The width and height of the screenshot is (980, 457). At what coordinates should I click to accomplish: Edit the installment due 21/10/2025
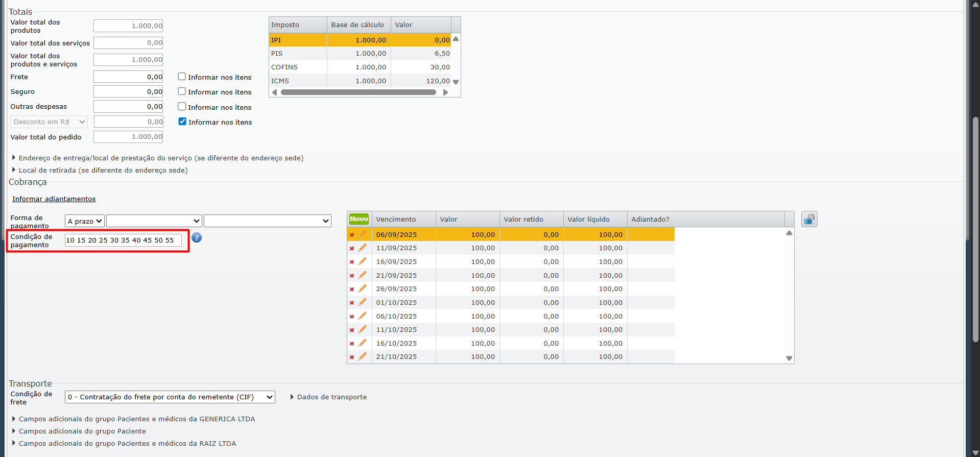pyautogui.click(x=363, y=357)
